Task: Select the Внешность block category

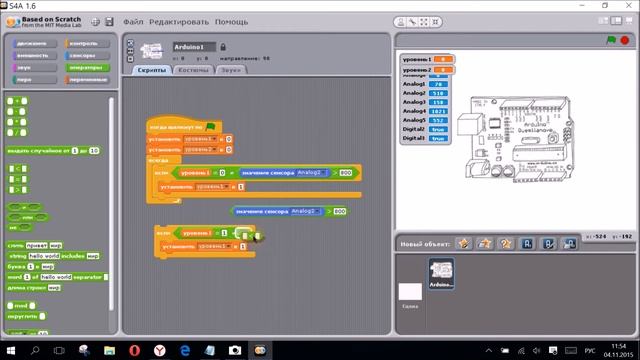Action: click(x=34, y=55)
